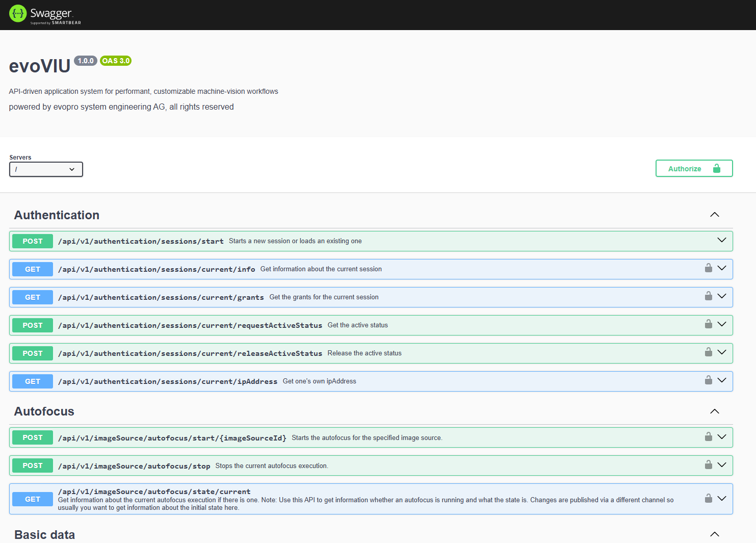Click lock icon on ipAddress endpoint
The width and height of the screenshot is (756, 543).
(x=708, y=380)
